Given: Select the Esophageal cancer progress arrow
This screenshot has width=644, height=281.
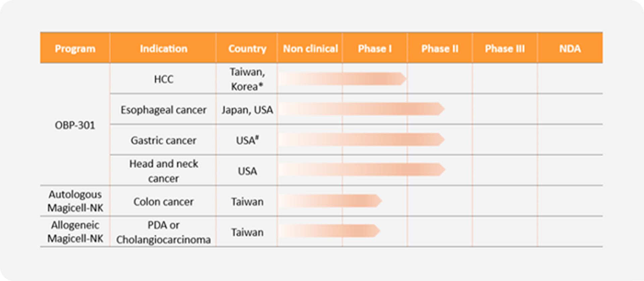Looking at the screenshot, I should [x=362, y=109].
